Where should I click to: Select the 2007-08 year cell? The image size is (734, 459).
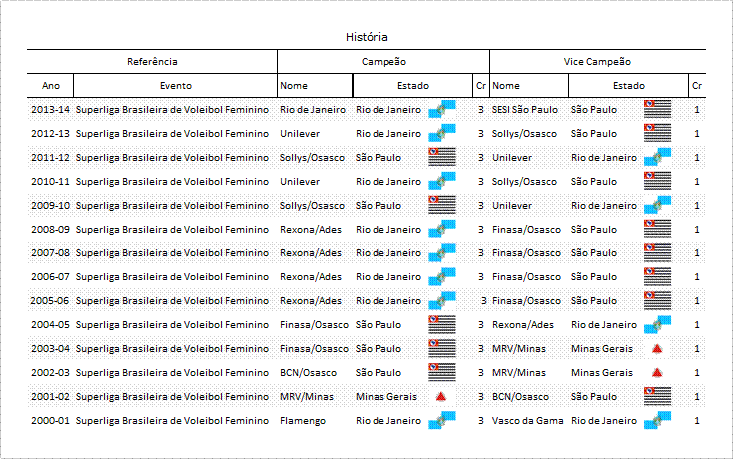(x=50, y=253)
